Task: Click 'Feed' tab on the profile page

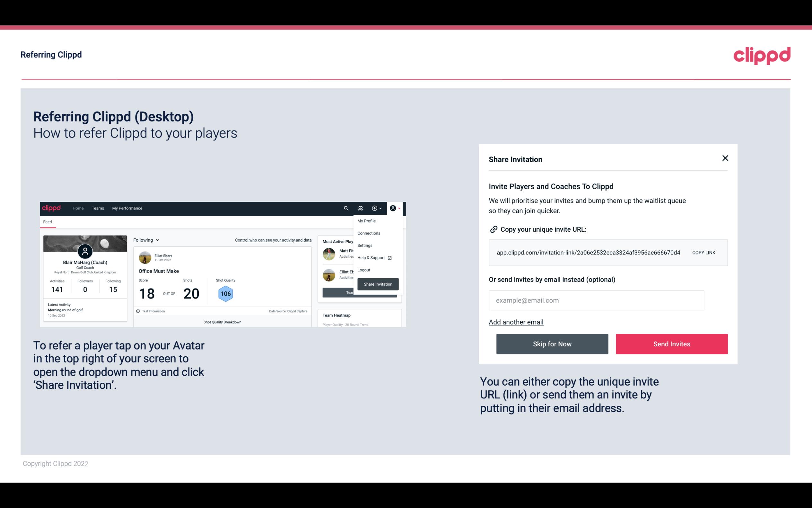Action: coord(47,222)
